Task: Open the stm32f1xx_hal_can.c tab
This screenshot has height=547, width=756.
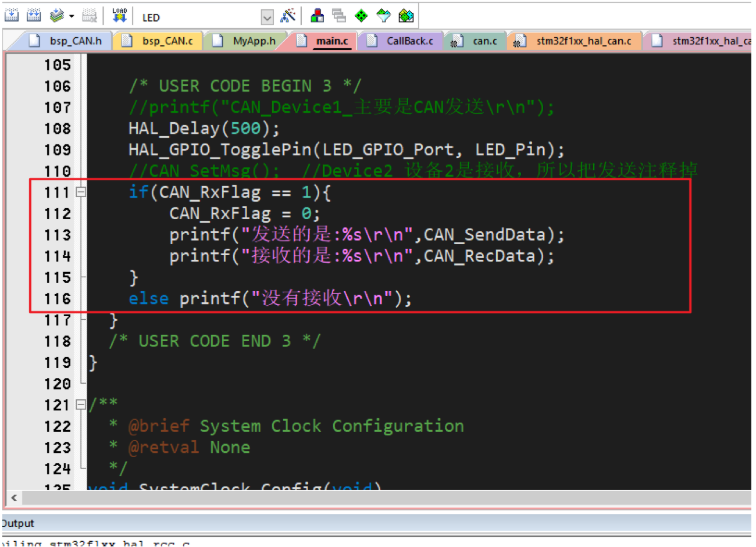Action: pos(576,41)
